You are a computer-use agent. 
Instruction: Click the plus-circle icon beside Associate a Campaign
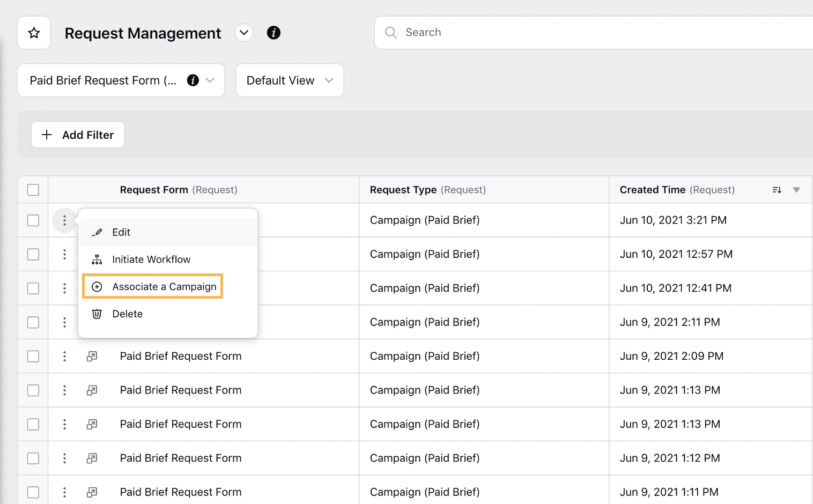click(97, 287)
